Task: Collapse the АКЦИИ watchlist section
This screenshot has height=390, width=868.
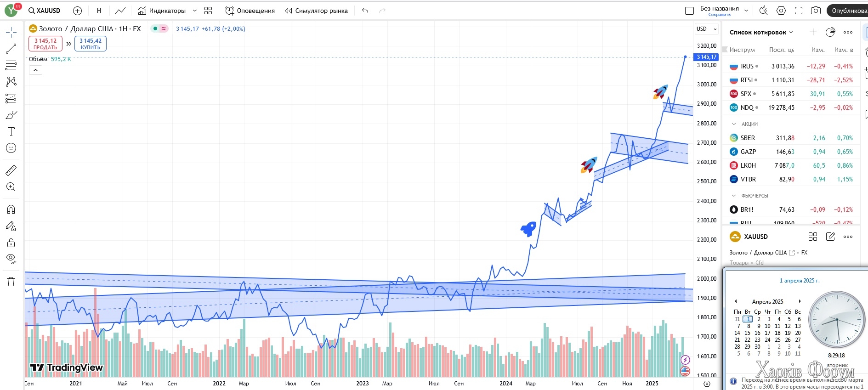Action: click(x=734, y=124)
